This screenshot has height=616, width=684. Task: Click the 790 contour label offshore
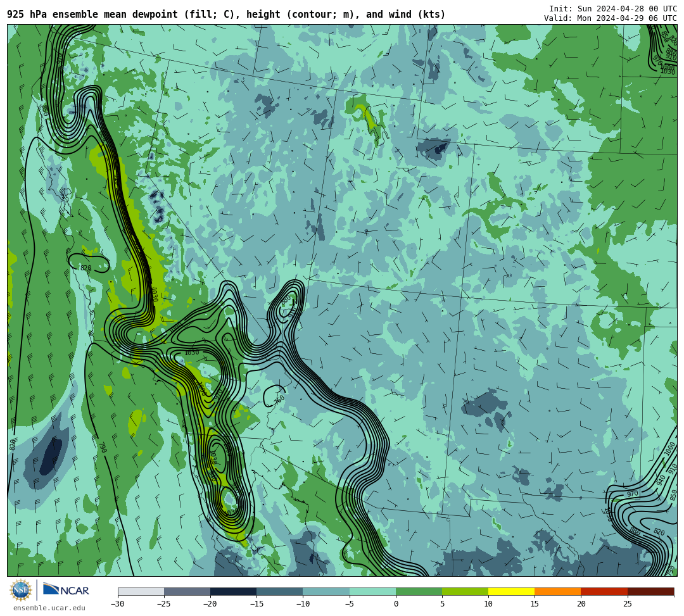103,448
